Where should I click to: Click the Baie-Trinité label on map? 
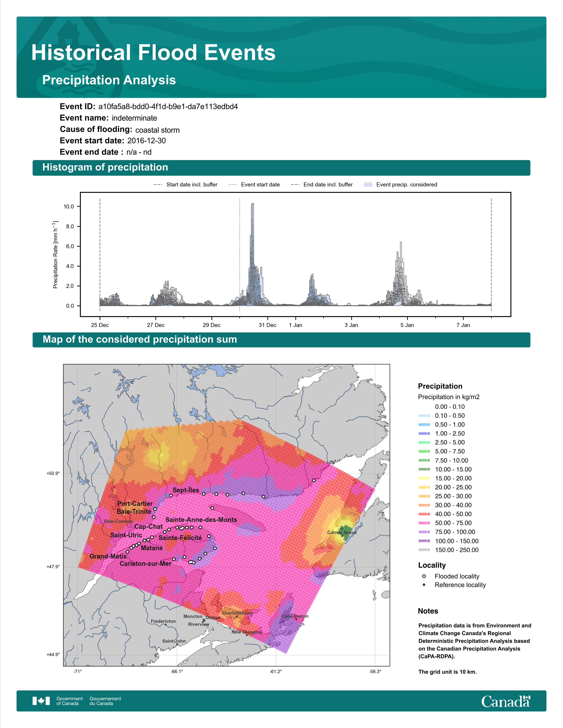pos(134,511)
